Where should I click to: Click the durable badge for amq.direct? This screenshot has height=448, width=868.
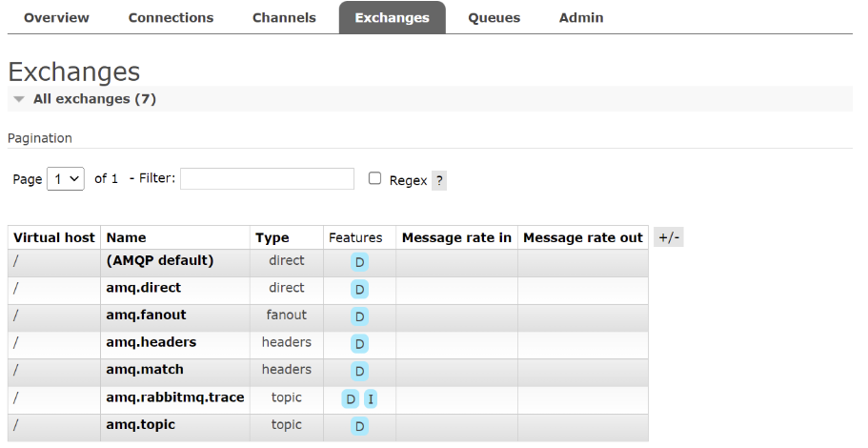coord(359,289)
